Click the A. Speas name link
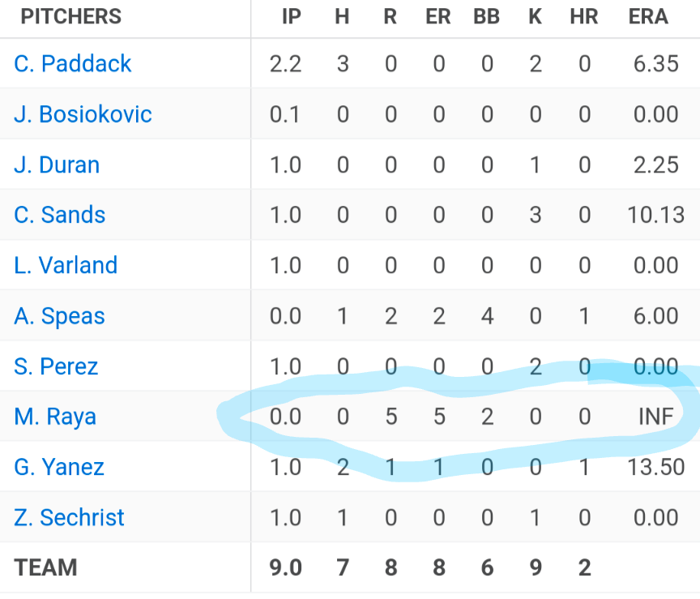This screenshot has height=599, width=700. pos(59,316)
